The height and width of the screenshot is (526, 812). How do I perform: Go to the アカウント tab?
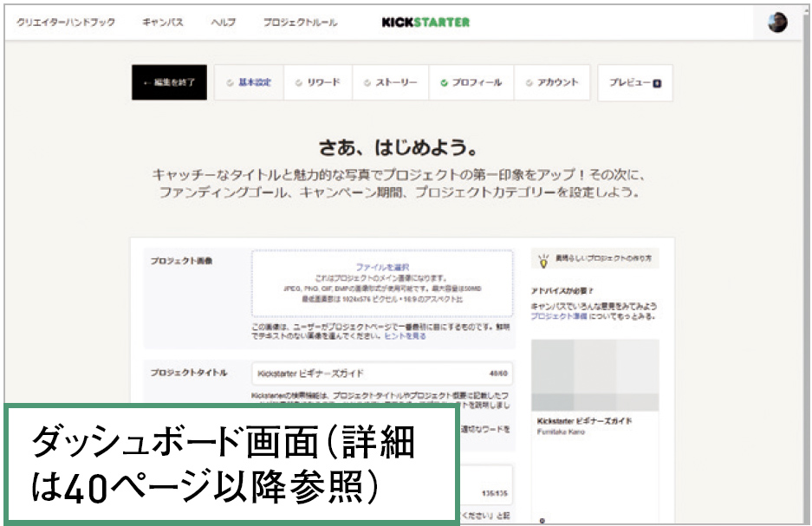coord(552,82)
